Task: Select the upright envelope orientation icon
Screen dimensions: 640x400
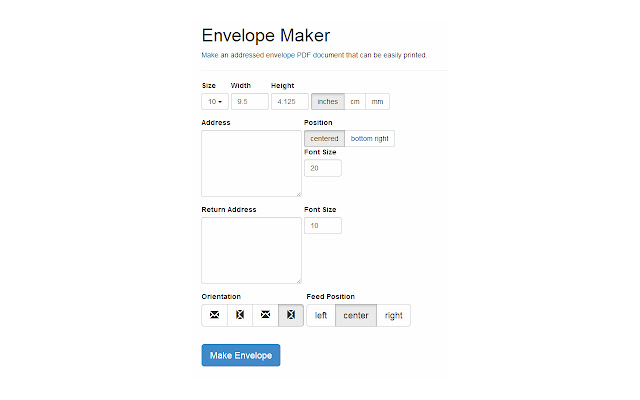Action: [x=214, y=315]
